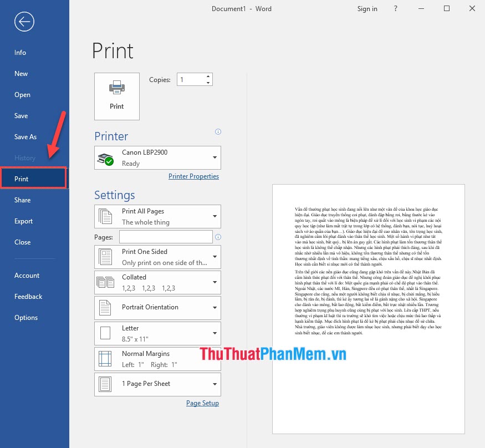Expand the Portrait Orientation dropdown arrow
The height and width of the screenshot is (448, 485).
213,307
